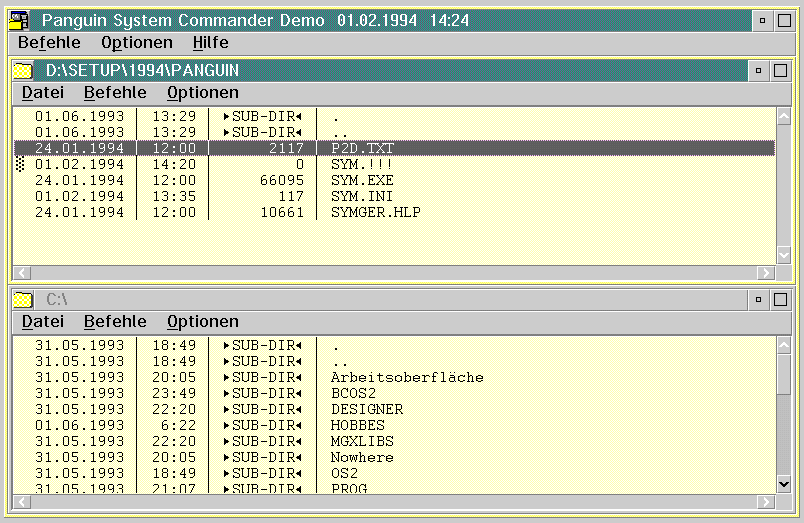Minimize the C:\ window

pos(758,299)
